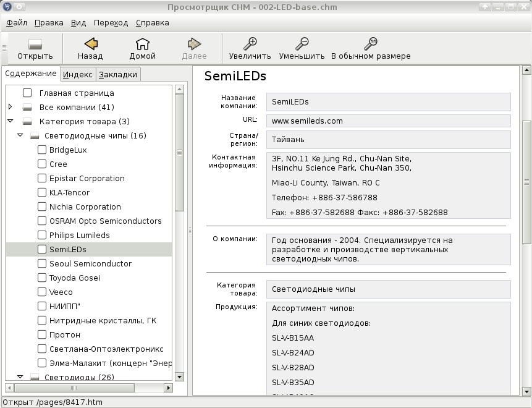The image size is (532, 408).
Task: Select the Светодиоды (26) category
Action: tap(79, 376)
